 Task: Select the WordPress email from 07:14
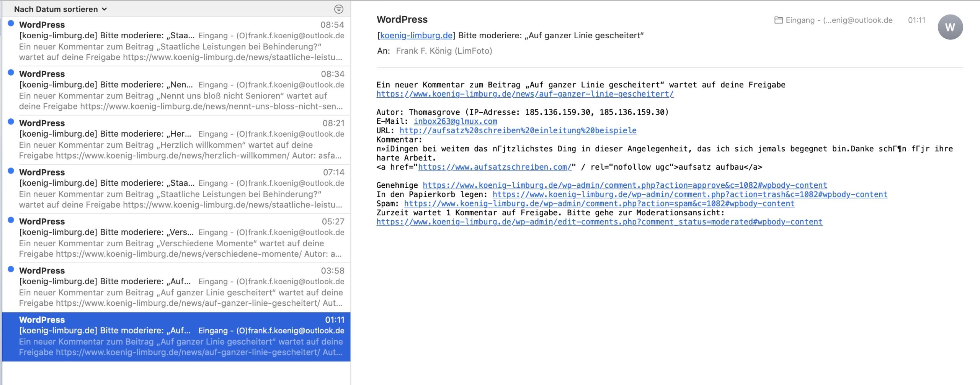pos(176,188)
